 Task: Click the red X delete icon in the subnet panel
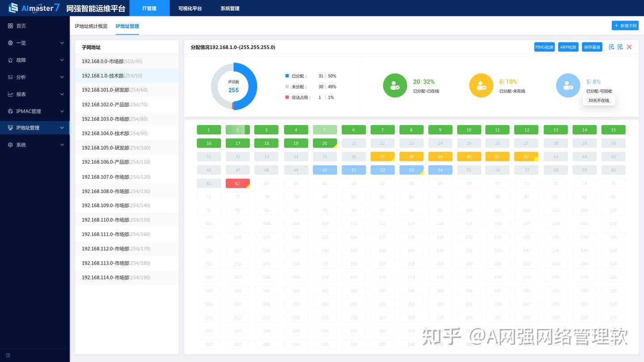pos(629,47)
